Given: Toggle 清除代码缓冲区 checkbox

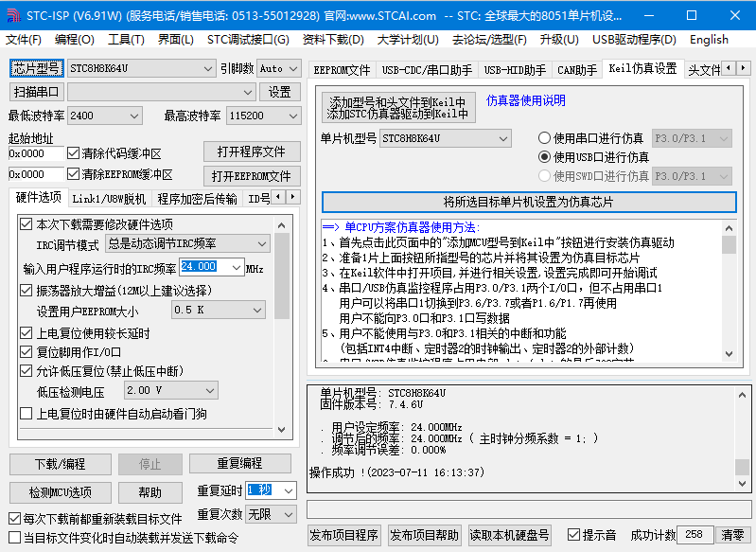Looking at the screenshot, I should (73, 153).
